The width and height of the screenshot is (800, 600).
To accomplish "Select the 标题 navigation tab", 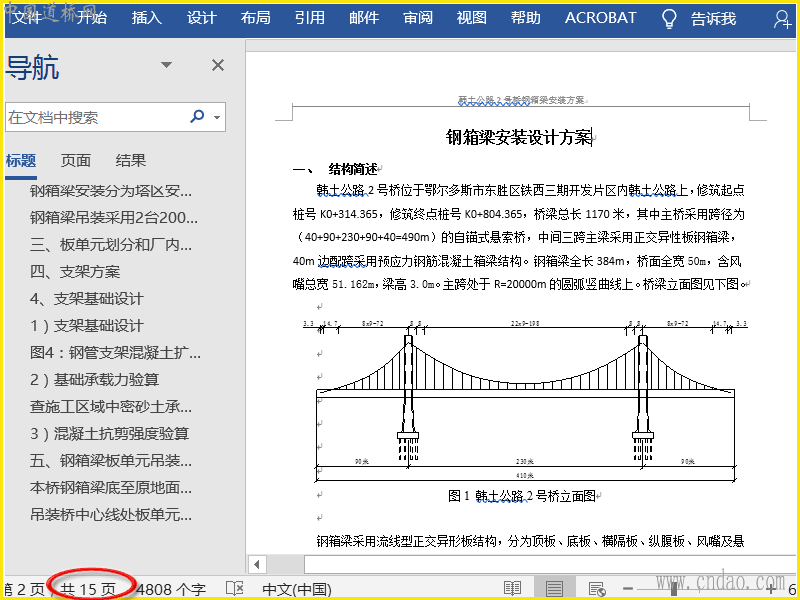I will click(x=21, y=161).
